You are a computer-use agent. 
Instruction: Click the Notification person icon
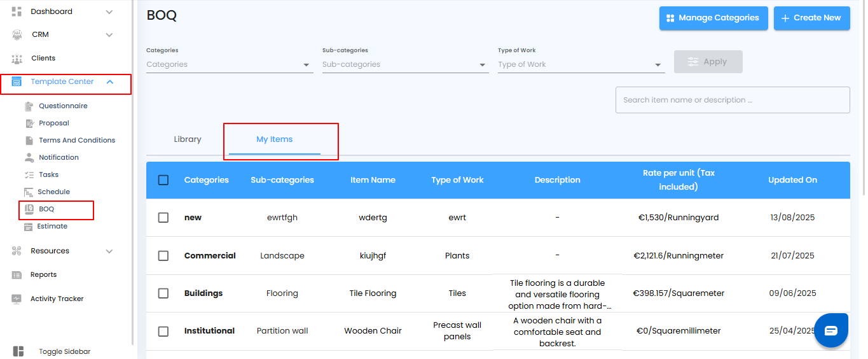click(29, 157)
